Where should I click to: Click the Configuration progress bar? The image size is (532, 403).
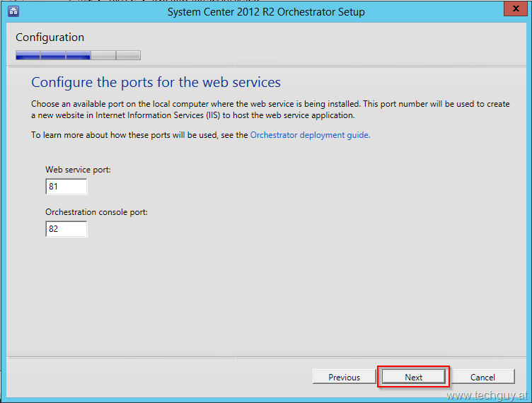tap(78, 55)
